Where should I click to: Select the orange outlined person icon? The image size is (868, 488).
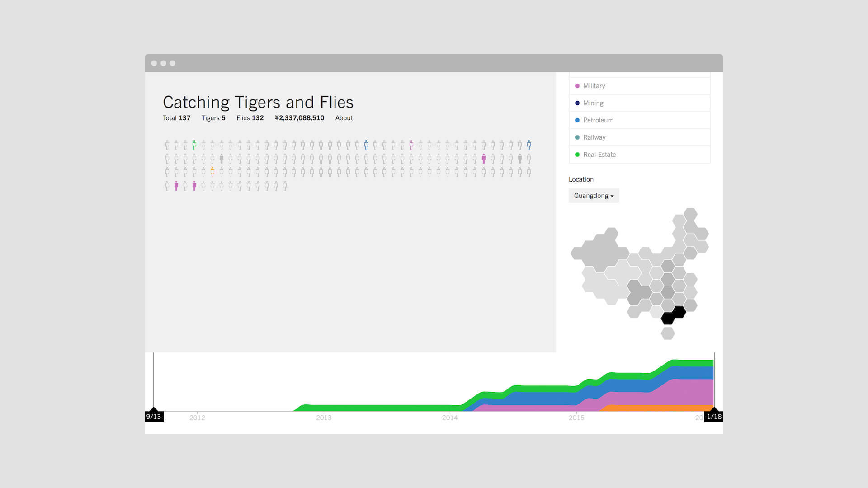[x=212, y=172]
